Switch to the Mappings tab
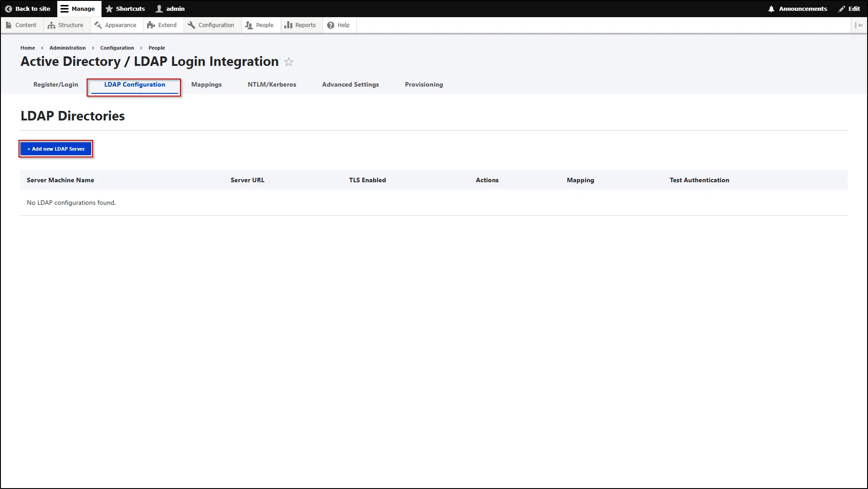This screenshot has height=489, width=868. coord(206,84)
